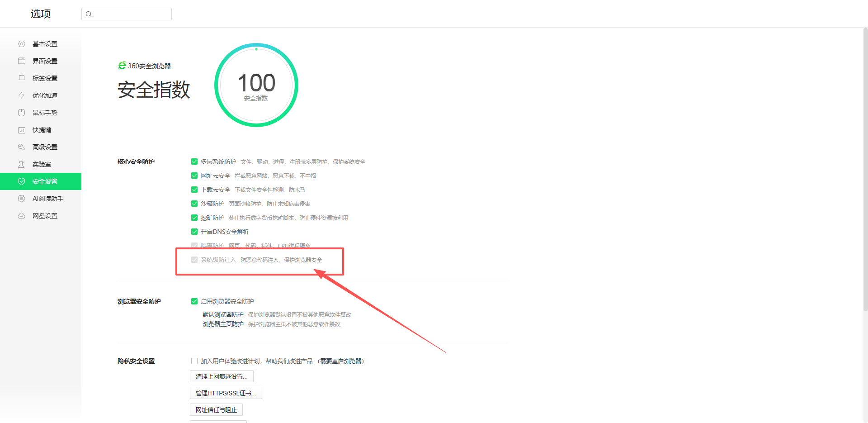Disable 沙箱防护 checkbox

[x=194, y=204]
